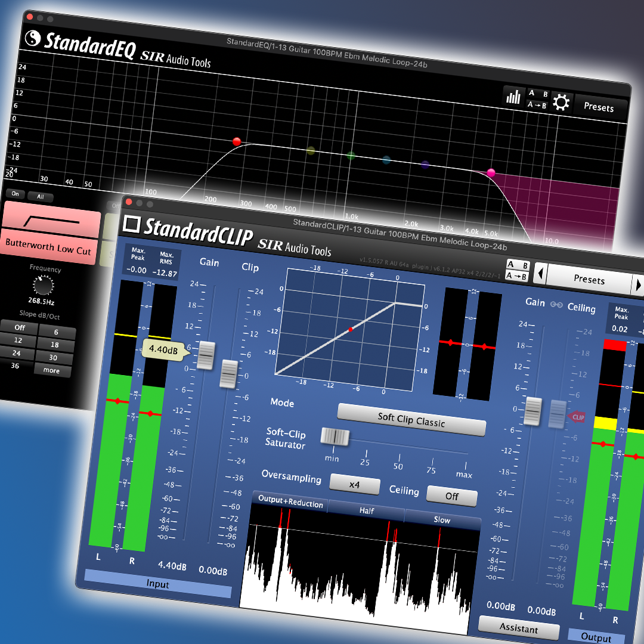Click the 4.40dB gain tooltip
Viewport: 644px width, 644px height.
tap(164, 350)
